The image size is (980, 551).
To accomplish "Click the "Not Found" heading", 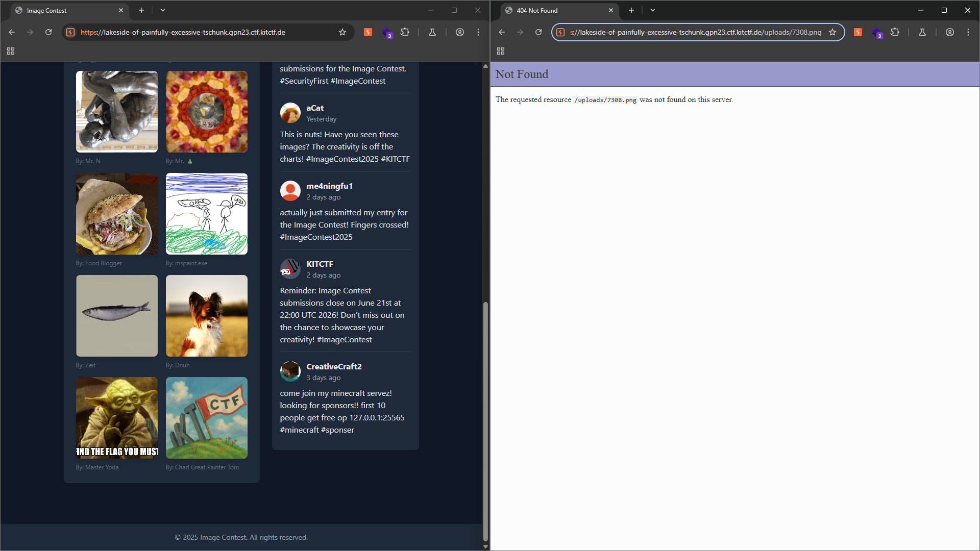I will 522,74.
